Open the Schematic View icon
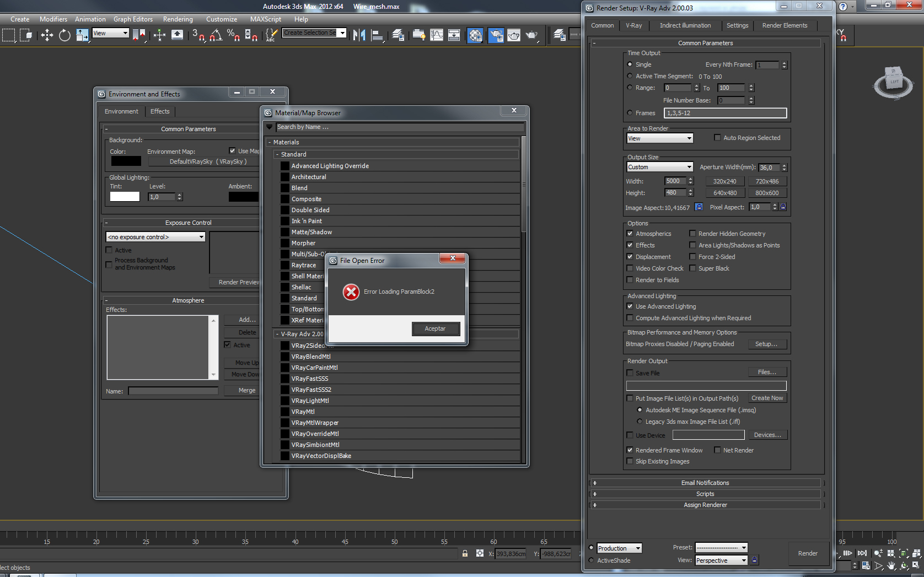 click(454, 35)
